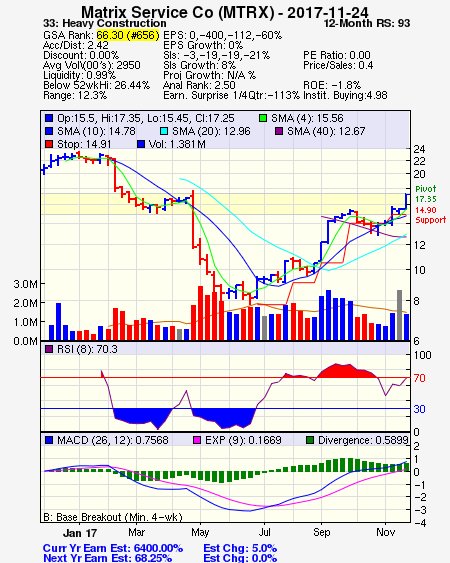The width and height of the screenshot is (450, 563).
Task: Click the 'Nov' date axis label
Action: pos(385,532)
